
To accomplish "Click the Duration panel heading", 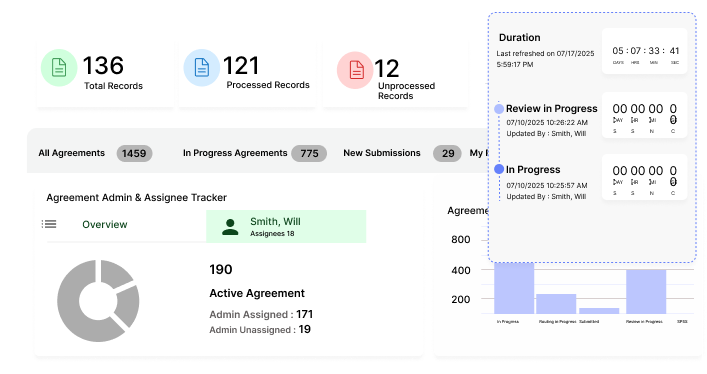I will (519, 37).
